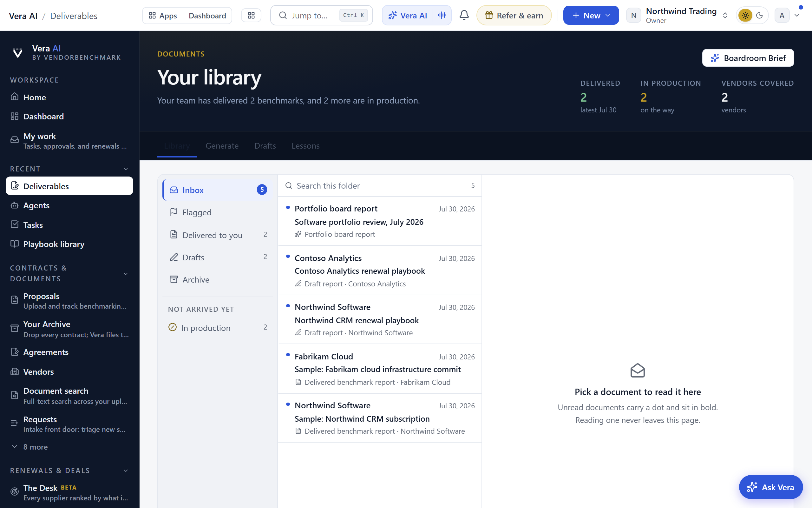Open Northwind CRM renewal playbook

click(379, 319)
